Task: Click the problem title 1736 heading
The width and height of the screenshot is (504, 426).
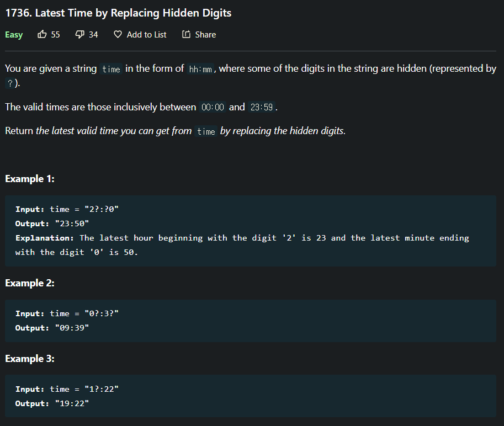Action: (x=118, y=13)
